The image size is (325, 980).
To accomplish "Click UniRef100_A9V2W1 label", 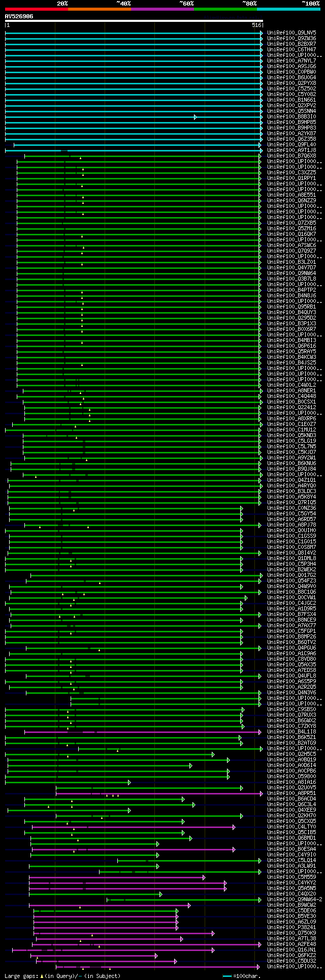I will [291, 457].
